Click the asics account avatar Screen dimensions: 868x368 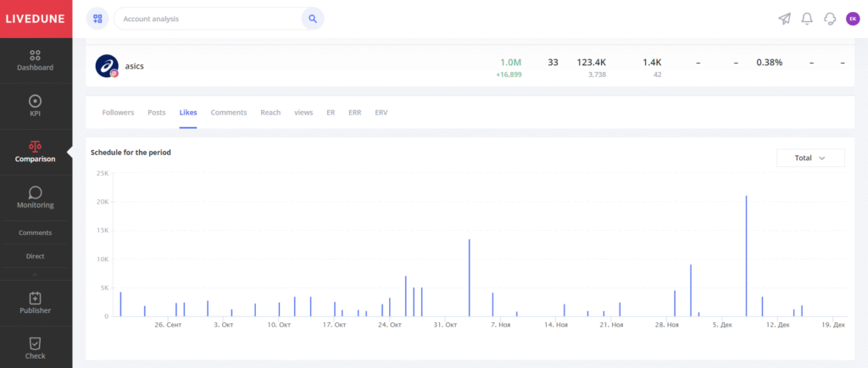[107, 66]
